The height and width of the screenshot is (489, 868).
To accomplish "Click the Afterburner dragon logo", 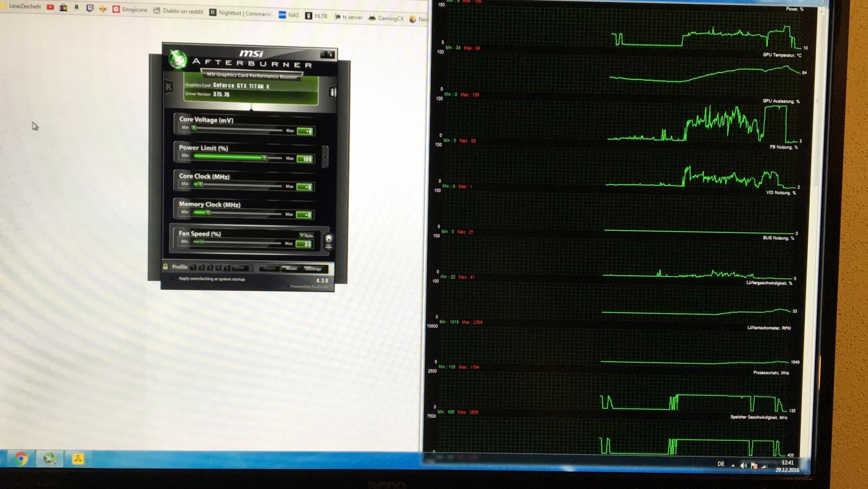I will pyautogui.click(x=177, y=59).
